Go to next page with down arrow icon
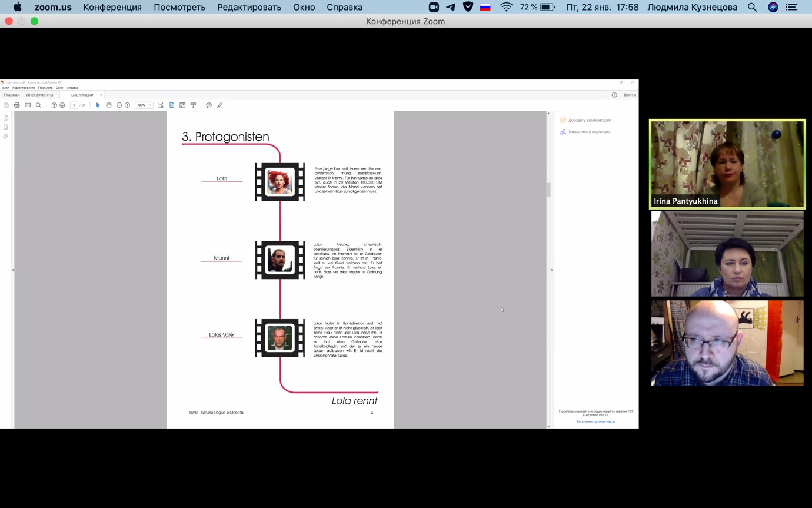Image resolution: width=812 pixels, height=508 pixels. [62, 105]
